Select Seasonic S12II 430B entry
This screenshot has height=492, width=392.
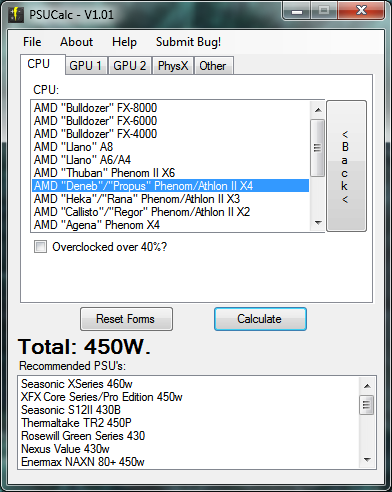[x=188, y=410]
